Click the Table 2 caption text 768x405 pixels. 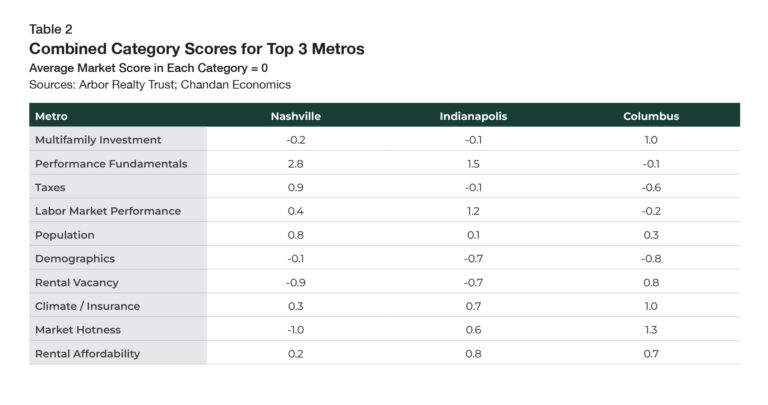50,29
